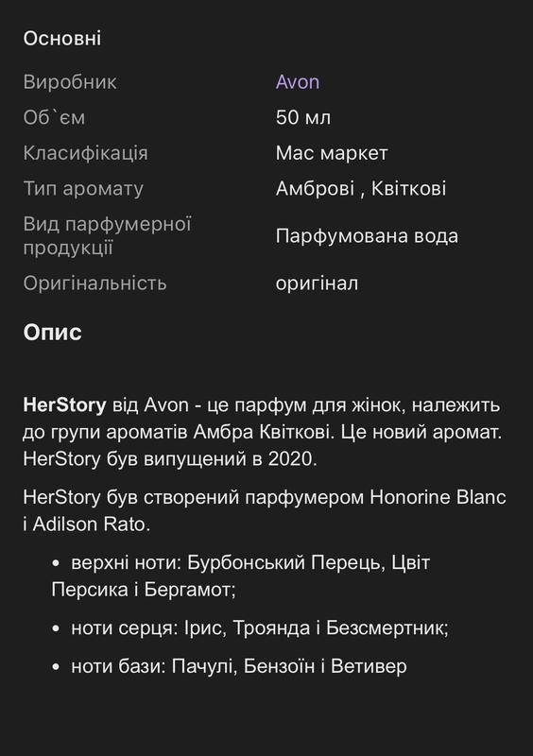The height and width of the screenshot is (756, 533).
Task: Click the Основні section heading
Action: pos(62,39)
